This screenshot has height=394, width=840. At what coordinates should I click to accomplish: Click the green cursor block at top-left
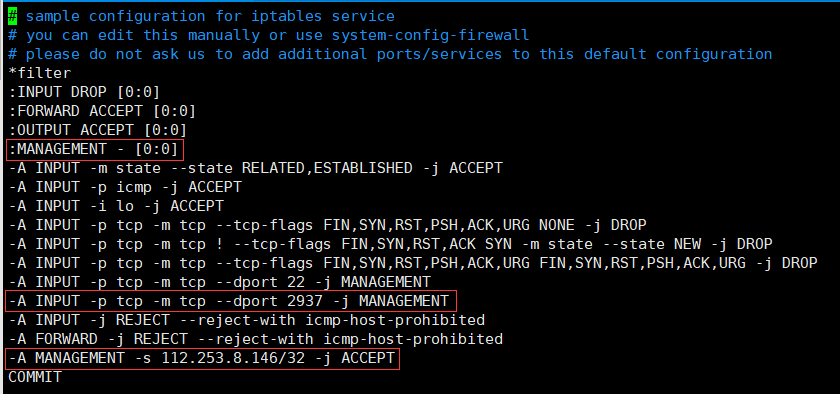[x=13, y=17]
